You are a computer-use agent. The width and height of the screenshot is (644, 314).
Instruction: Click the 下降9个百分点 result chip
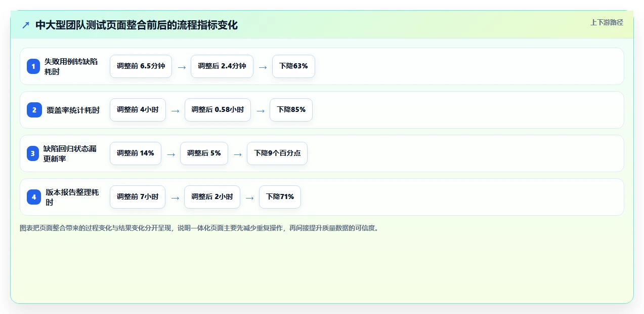click(x=277, y=153)
